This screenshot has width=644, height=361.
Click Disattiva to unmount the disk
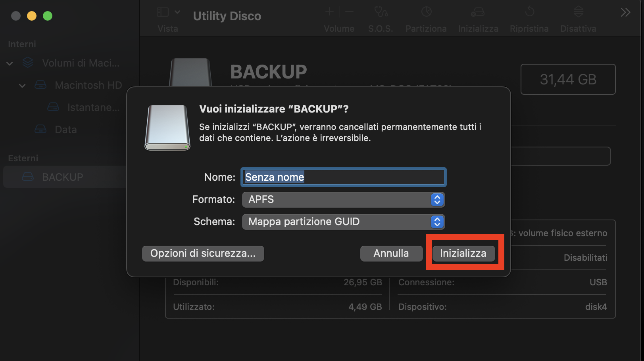tap(578, 18)
